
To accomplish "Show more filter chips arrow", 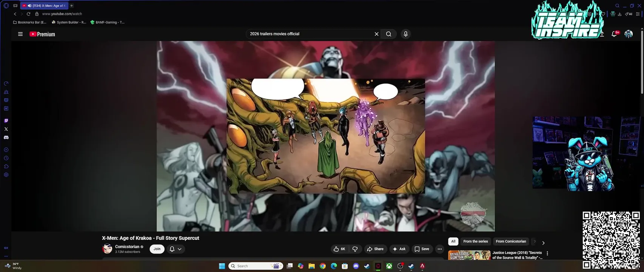I will [543, 243].
